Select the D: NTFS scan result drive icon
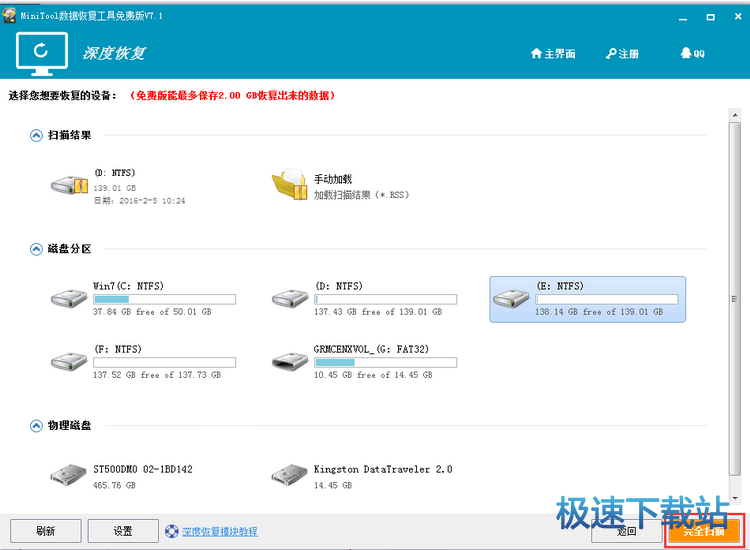The image size is (750, 550). coord(69,185)
